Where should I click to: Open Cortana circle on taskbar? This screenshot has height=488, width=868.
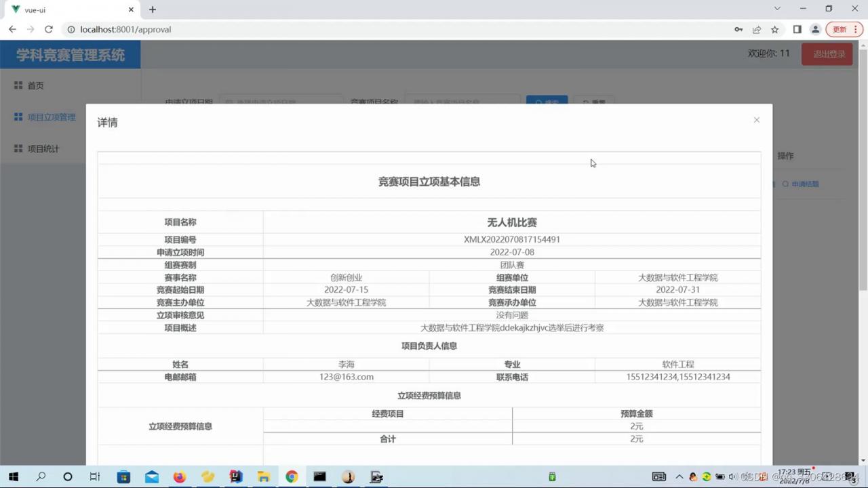coord(68,476)
